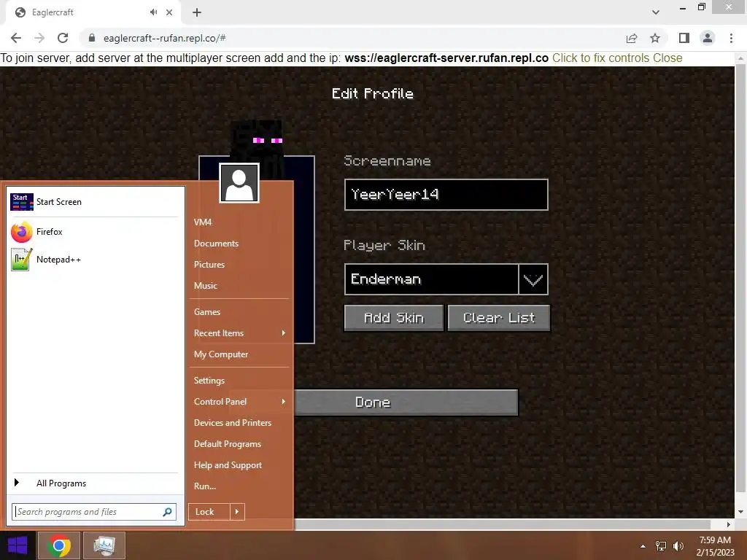Expand the Control Panel submenu
The height and width of the screenshot is (560, 747).
click(284, 402)
